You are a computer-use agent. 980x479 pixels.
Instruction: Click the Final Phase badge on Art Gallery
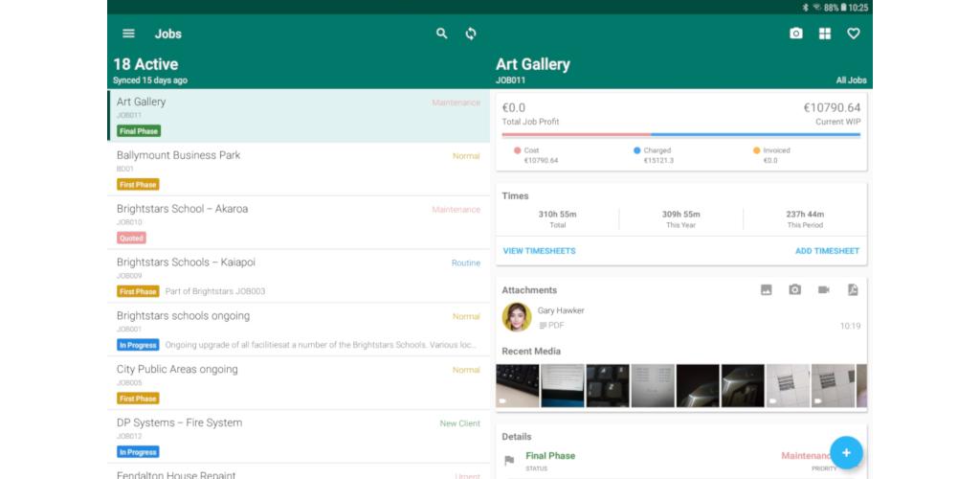pyautogui.click(x=139, y=131)
